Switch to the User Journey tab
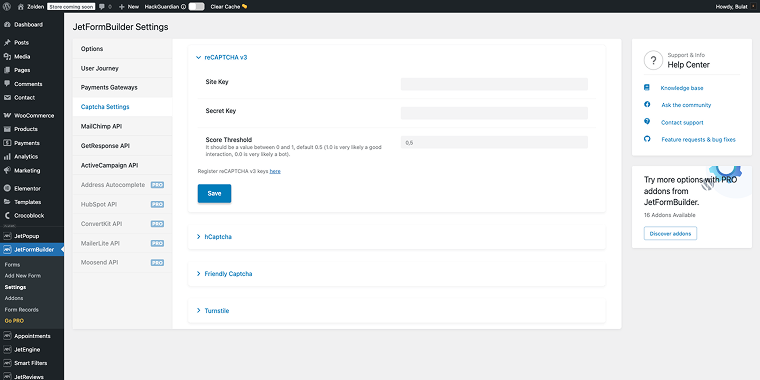Viewport: 760px width, 380px height. (123, 68)
